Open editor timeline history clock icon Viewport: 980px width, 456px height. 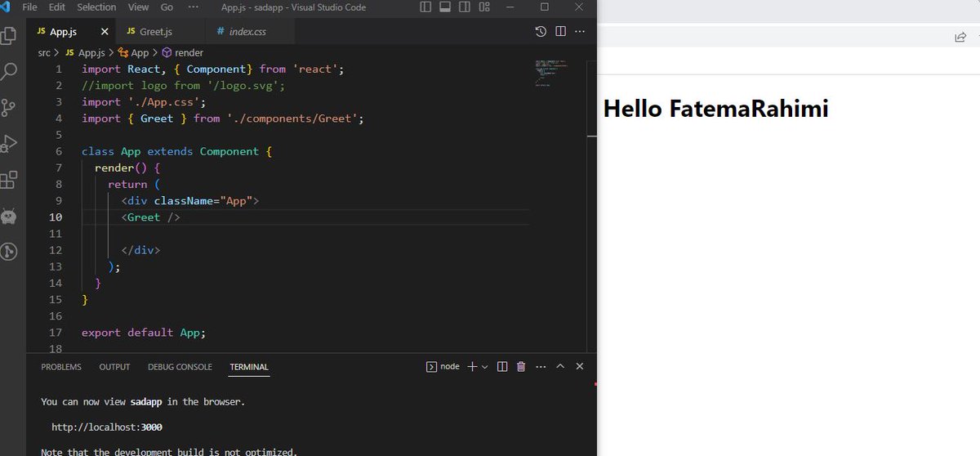541,32
